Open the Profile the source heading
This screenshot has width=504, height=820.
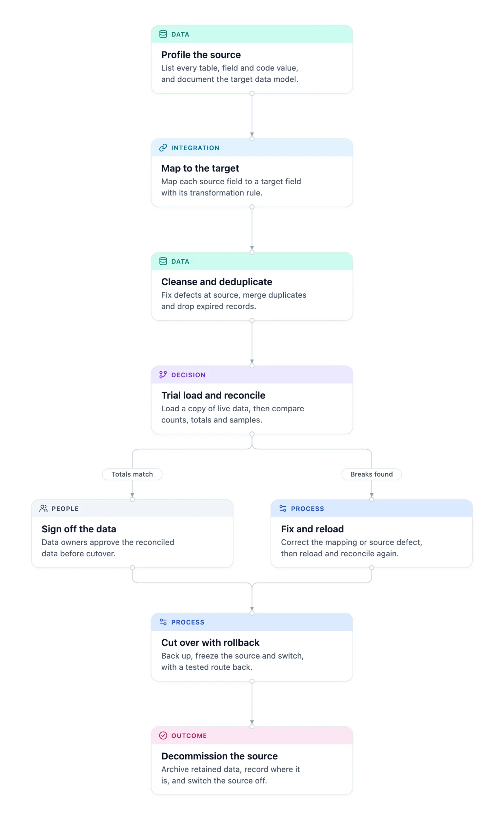tap(201, 55)
